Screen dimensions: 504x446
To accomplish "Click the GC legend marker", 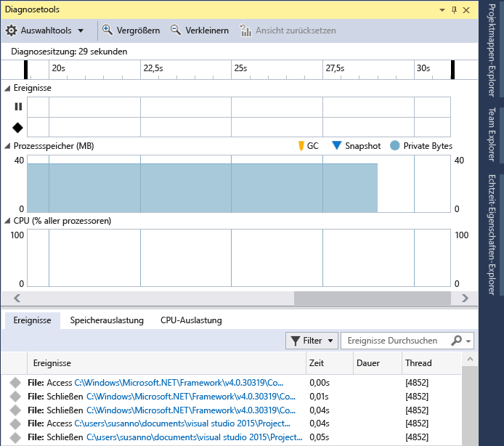I will pos(301,146).
